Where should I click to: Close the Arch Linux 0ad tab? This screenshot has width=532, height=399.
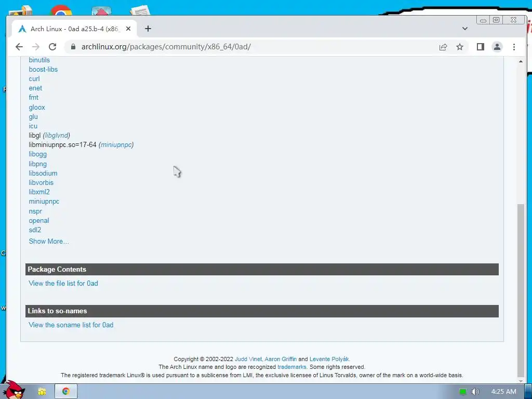[x=128, y=29]
